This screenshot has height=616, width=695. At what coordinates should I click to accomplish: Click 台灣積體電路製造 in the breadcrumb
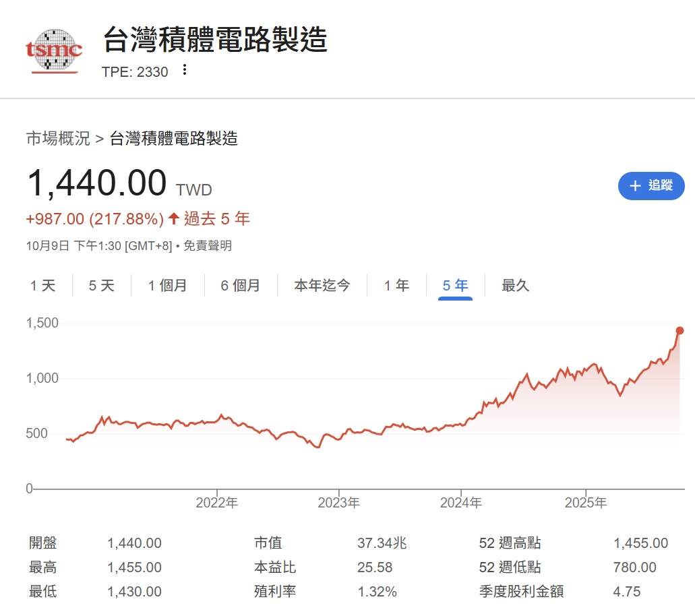tap(174, 139)
